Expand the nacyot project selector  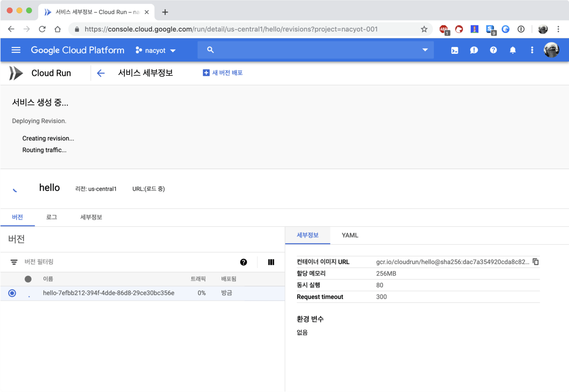coord(156,50)
